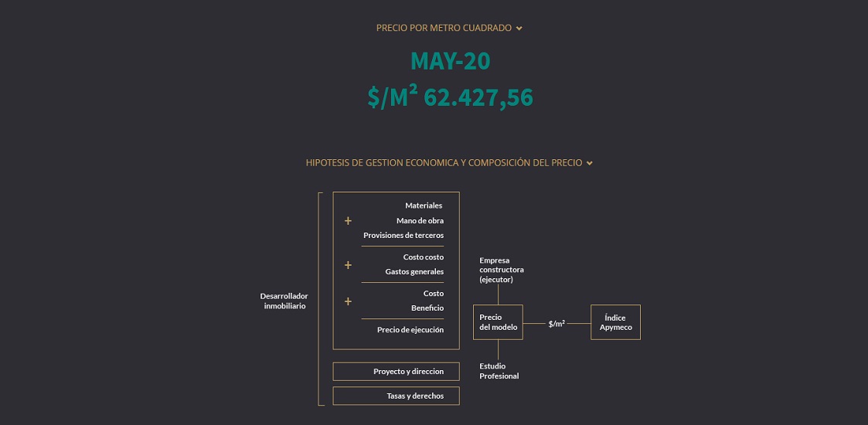Click the Índice Apymeco box
868x425 pixels.
pyautogui.click(x=615, y=322)
